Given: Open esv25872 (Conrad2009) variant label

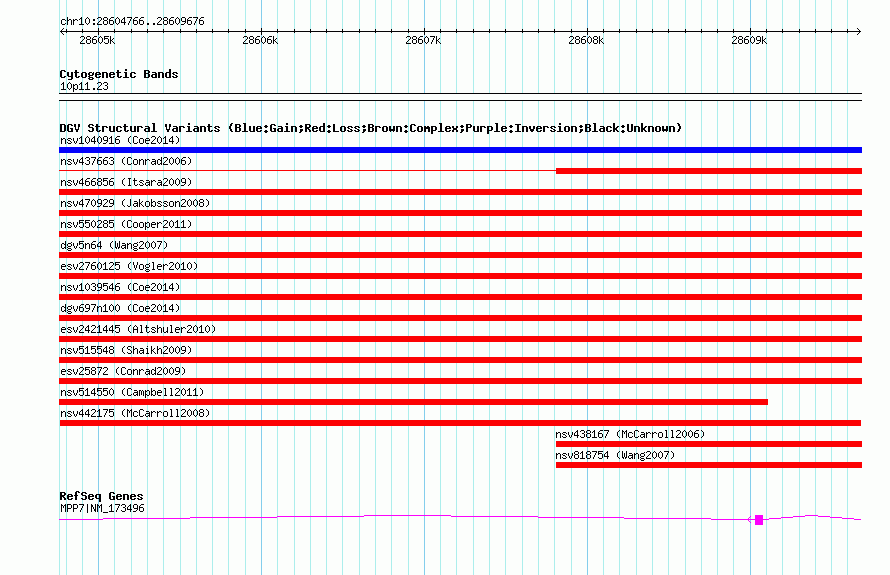Looking at the screenshot, I should click(123, 371).
